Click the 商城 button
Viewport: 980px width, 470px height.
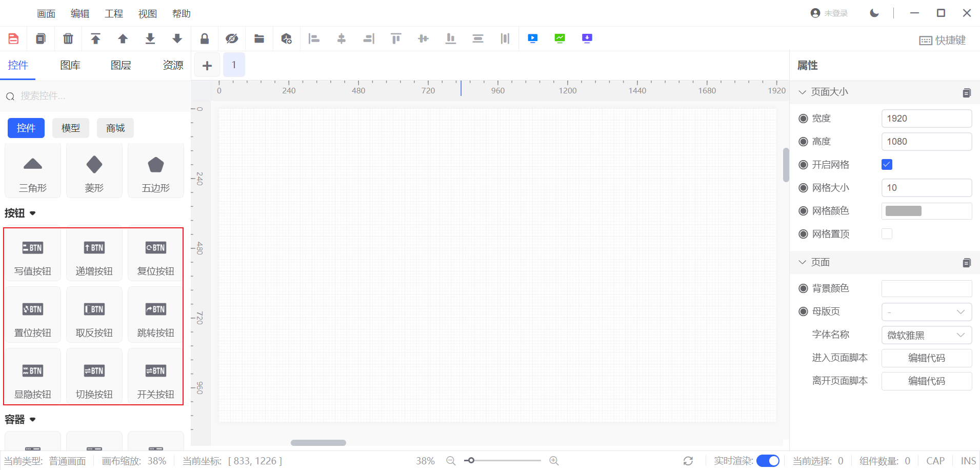point(115,128)
